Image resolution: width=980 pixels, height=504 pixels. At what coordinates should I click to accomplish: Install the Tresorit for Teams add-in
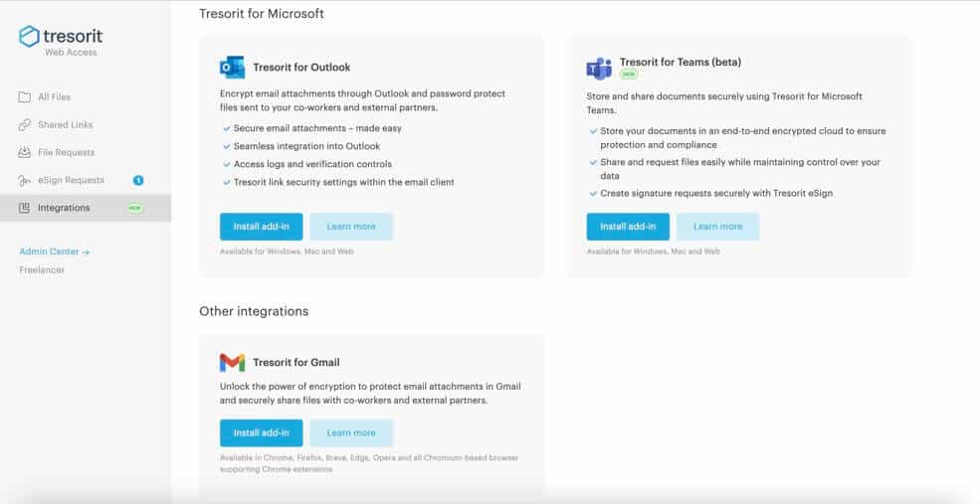tap(628, 227)
